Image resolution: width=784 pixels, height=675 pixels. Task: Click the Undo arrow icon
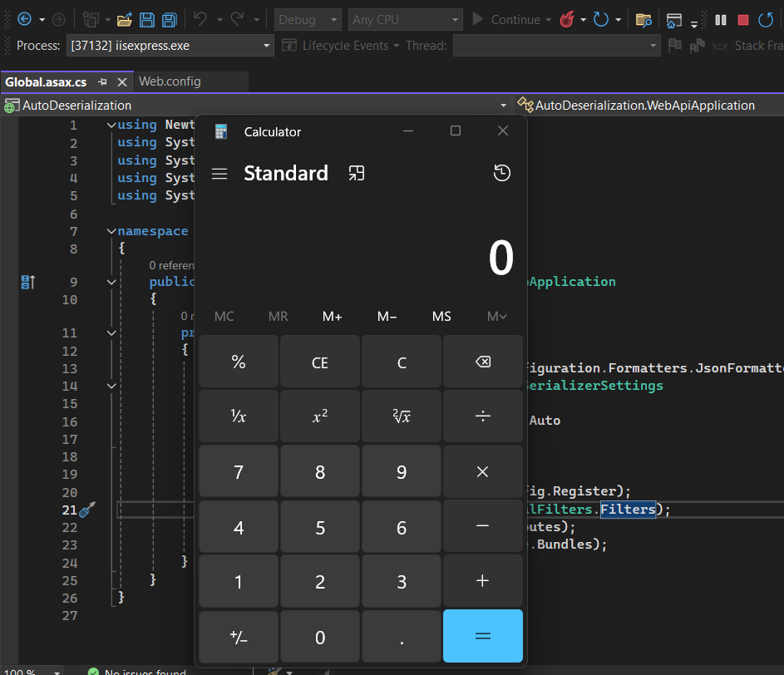200,19
